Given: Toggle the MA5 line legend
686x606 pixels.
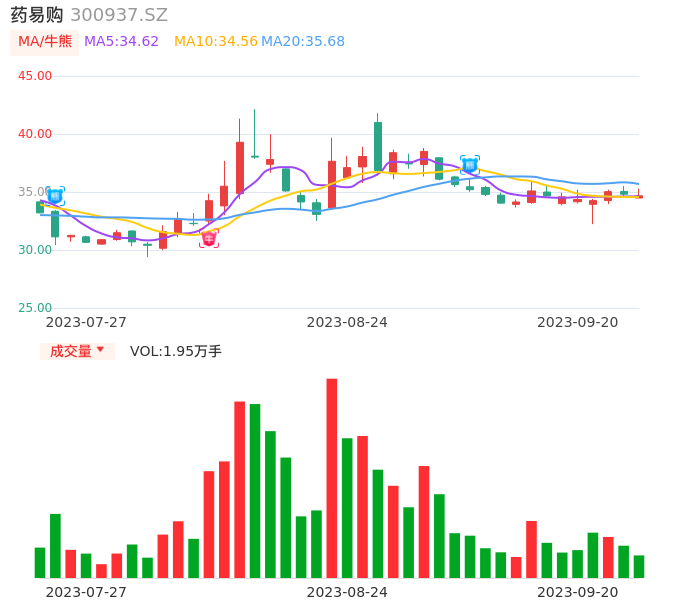Looking at the screenshot, I should coord(121,42).
